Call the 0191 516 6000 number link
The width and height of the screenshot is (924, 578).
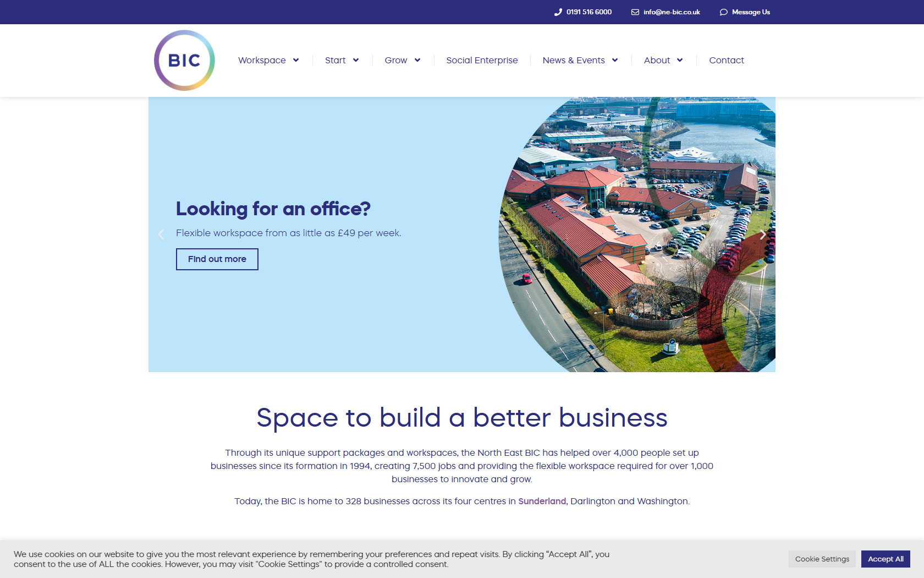[x=589, y=12]
